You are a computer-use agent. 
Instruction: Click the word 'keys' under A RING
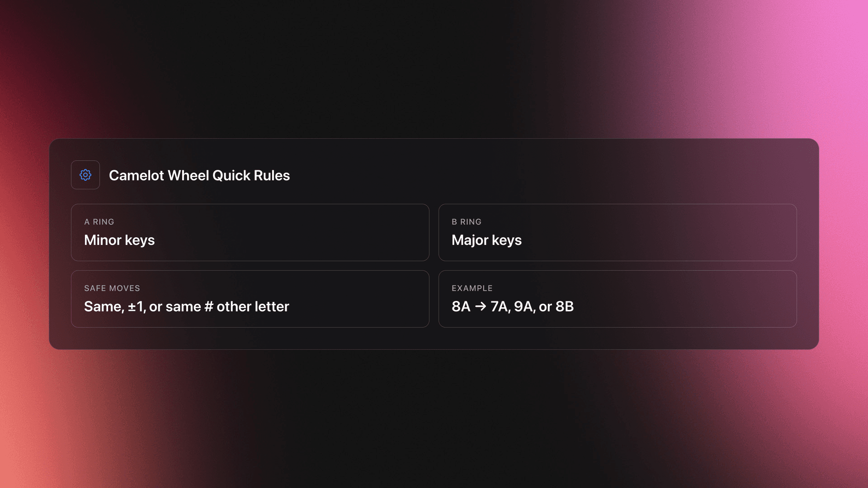pyautogui.click(x=140, y=240)
